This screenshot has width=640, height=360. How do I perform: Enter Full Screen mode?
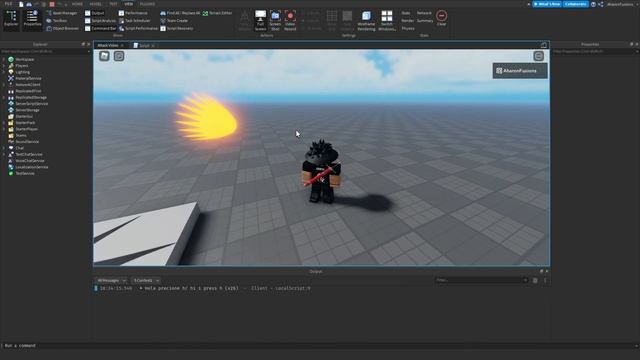click(x=260, y=20)
